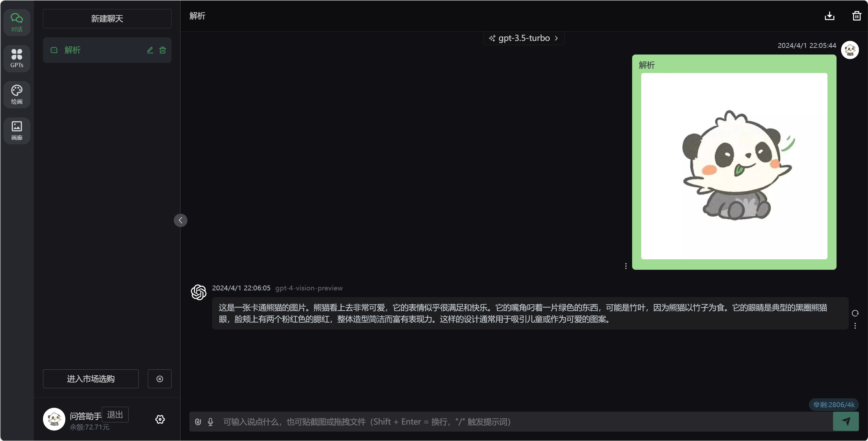This screenshot has width=868, height=441.
Task: Download the chat using export icon
Action: (829, 16)
